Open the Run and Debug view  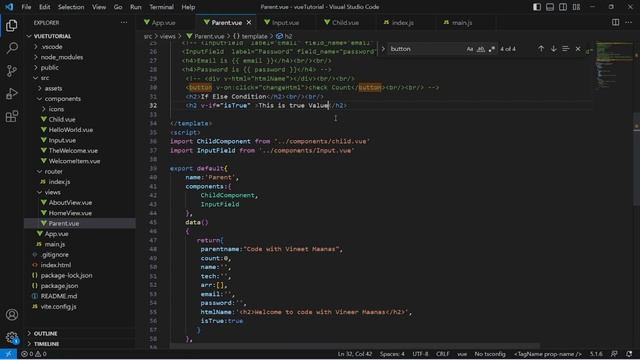11,94
